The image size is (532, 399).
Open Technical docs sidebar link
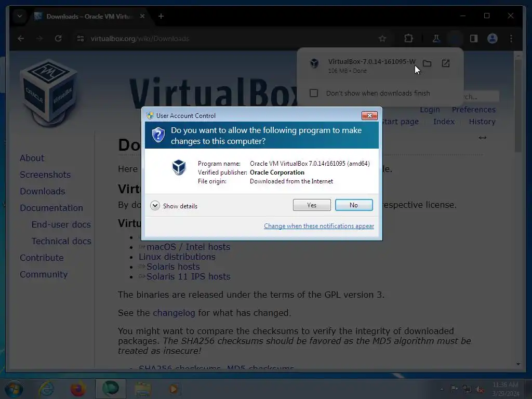pyautogui.click(x=61, y=241)
